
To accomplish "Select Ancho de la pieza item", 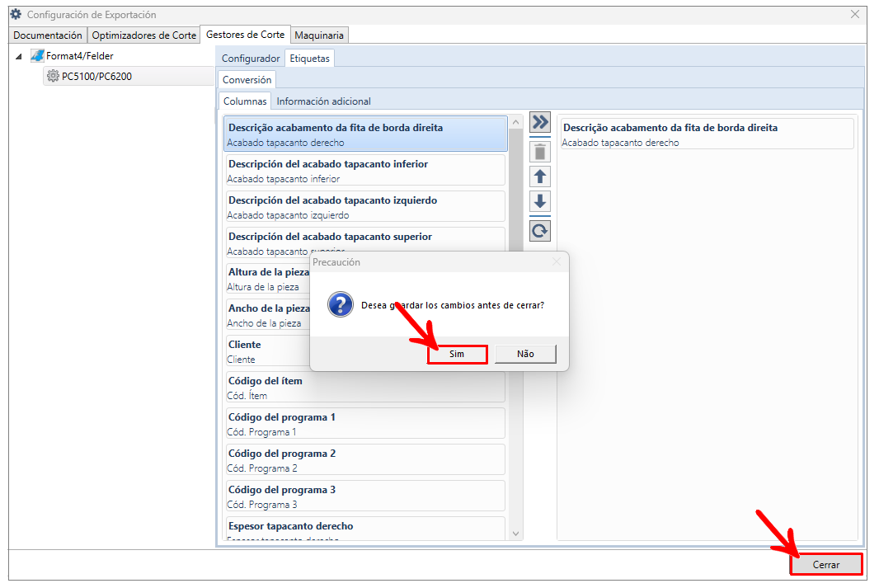I will coord(268,315).
